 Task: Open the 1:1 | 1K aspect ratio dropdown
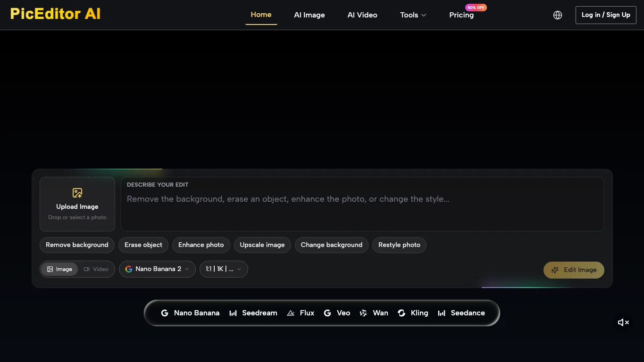click(224, 269)
